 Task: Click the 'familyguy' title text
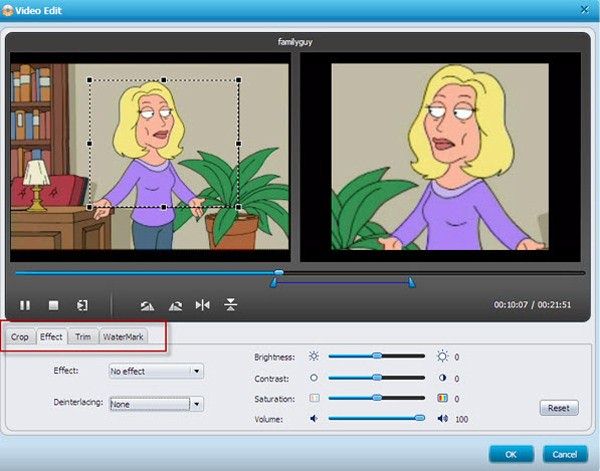point(295,42)
